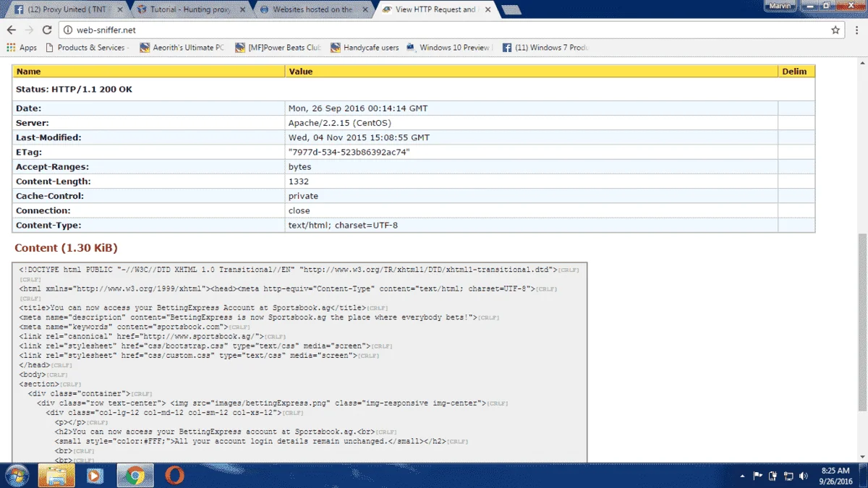Open the [MF]Power Beats Club bookmark
This screenshot has height=488, width=868.
pyautogui.click(x=278, y=48)
